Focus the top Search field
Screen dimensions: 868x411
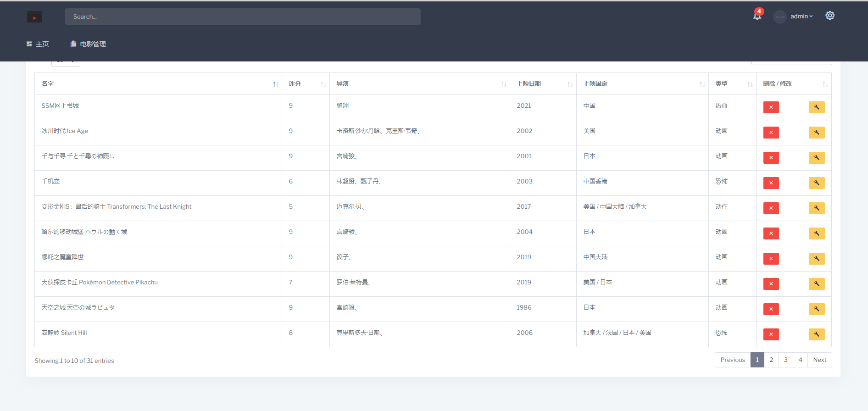tap(242, 17)
